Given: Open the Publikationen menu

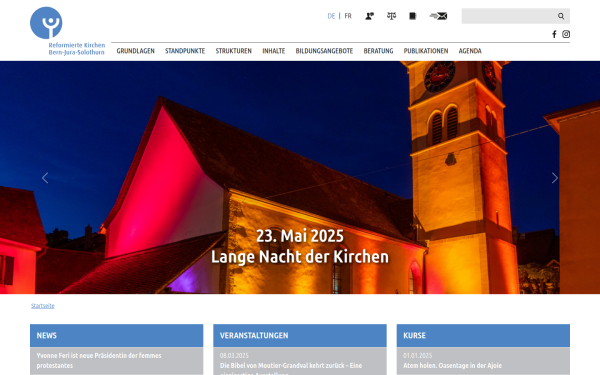Looking at the screenshot, I should [426, 51].
